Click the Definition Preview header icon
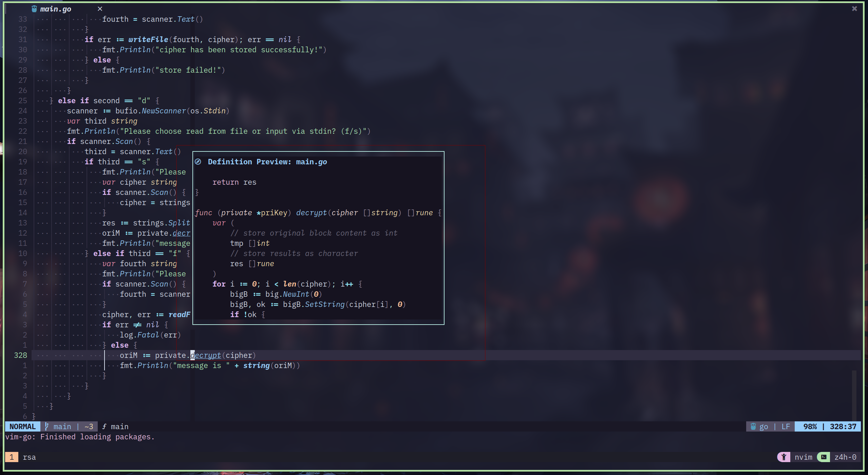The width and height of the screenshot is (868, 475). pyautogui.click(x=198, y=162)
